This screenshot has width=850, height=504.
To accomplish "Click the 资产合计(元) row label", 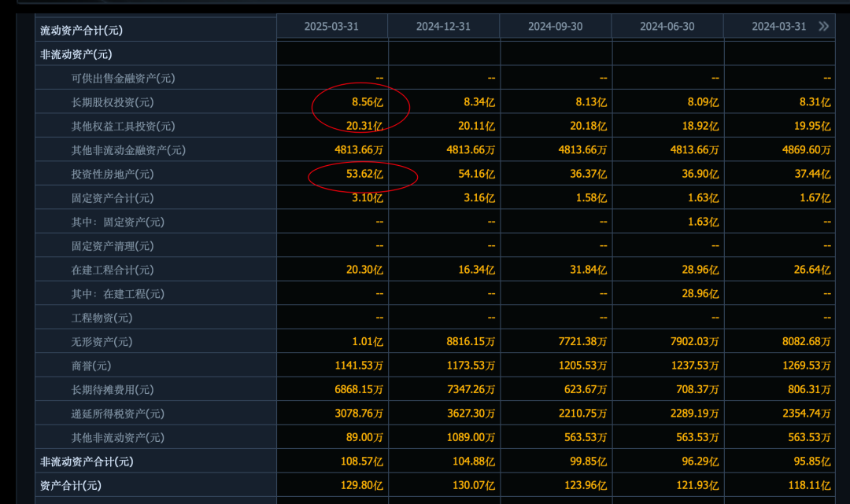I will click(71, 485).
